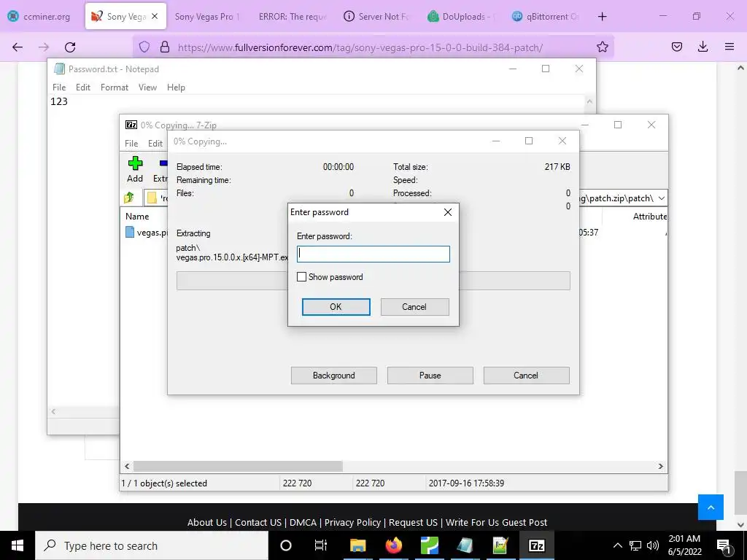Close the Enter password dialog

(447, 212)
